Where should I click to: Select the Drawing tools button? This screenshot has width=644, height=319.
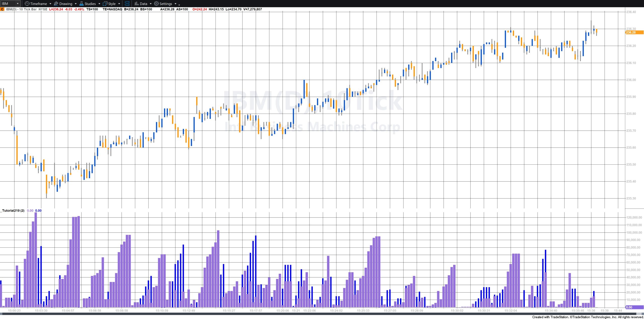(x=63, y=4)
